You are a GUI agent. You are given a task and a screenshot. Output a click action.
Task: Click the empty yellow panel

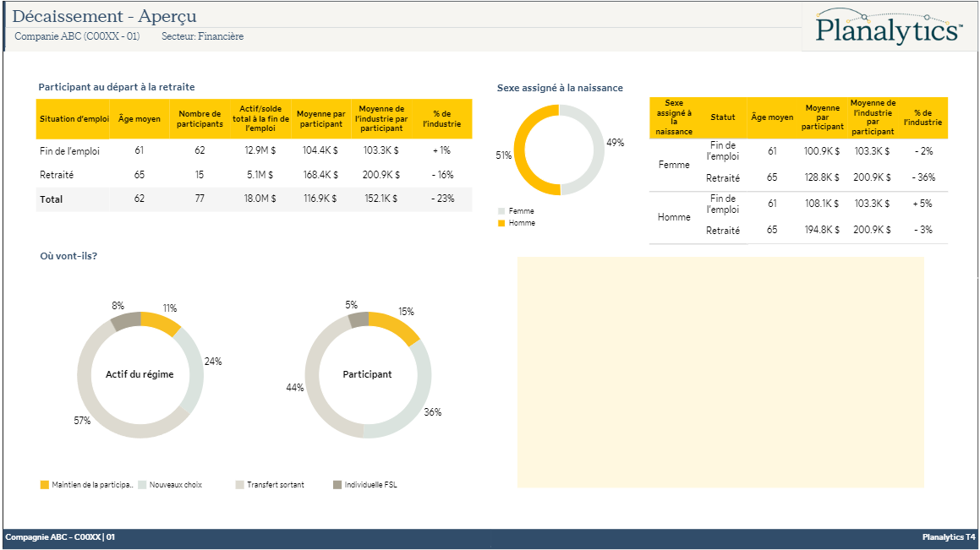coord(720,373)
